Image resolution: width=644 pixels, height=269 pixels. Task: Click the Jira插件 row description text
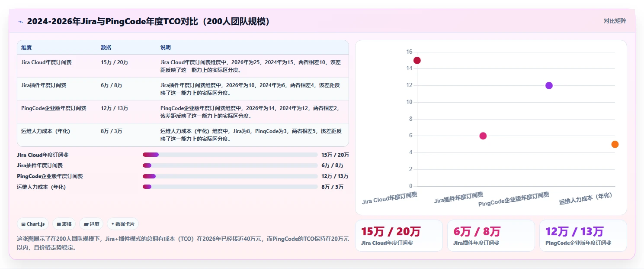(x=251, y=89)
